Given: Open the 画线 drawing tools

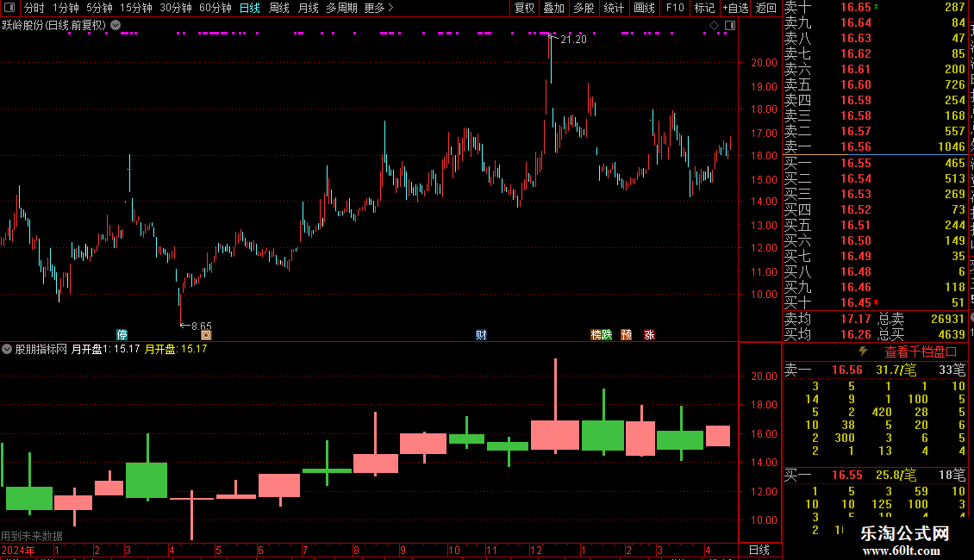Looking at the screenshot, I should tap(644, 8).
